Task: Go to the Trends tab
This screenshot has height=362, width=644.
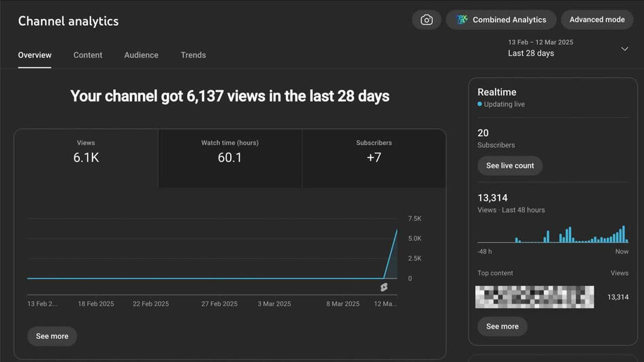Action: pyautogui.click(x=193, y=55)
